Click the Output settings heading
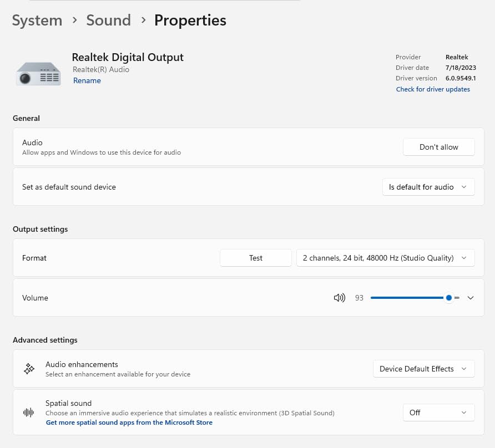 40,229
